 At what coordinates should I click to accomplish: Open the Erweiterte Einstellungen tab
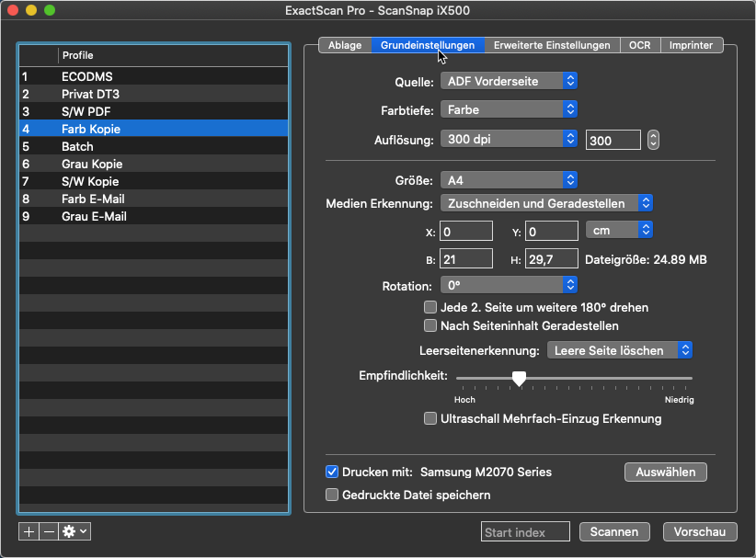(552, 45)
